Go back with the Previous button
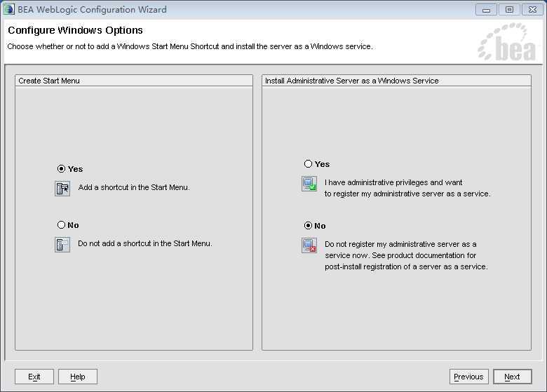Screen dimensions: 547x392 [x=469, y=377]
